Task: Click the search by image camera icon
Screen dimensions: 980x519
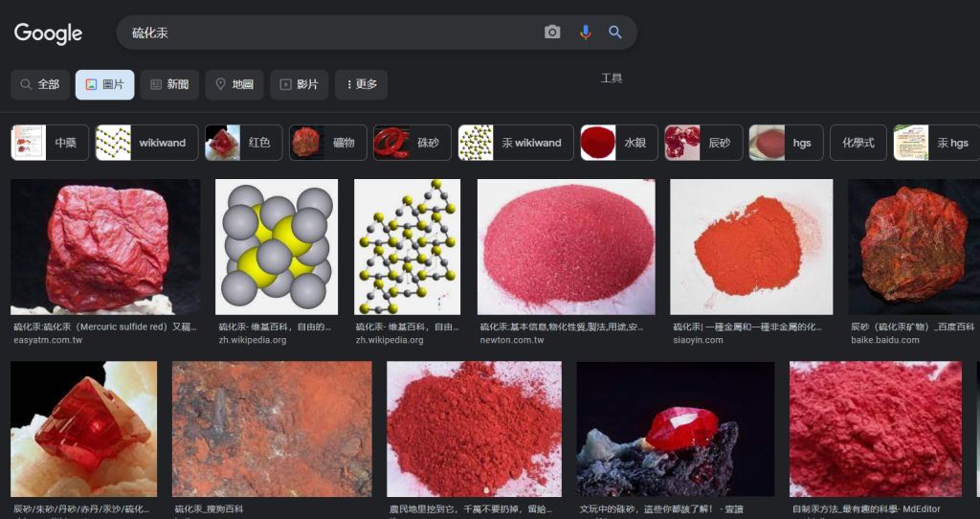Action: (552, 33)
